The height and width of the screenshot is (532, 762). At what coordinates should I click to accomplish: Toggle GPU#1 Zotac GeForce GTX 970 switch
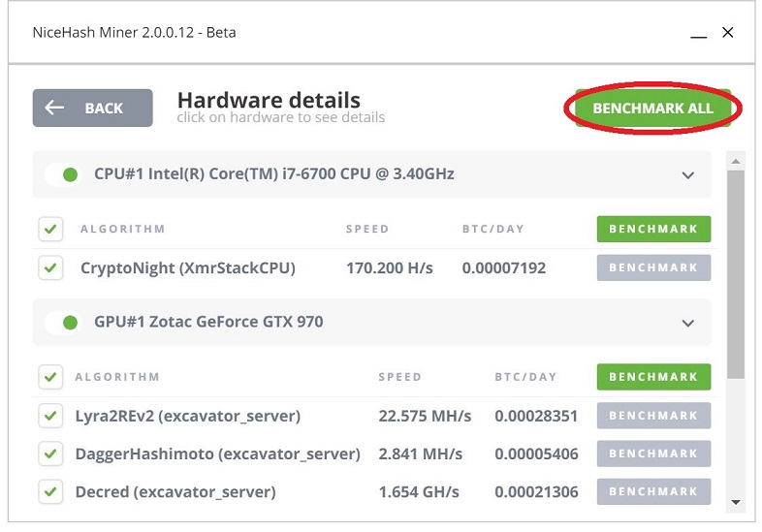pos(63,322)
